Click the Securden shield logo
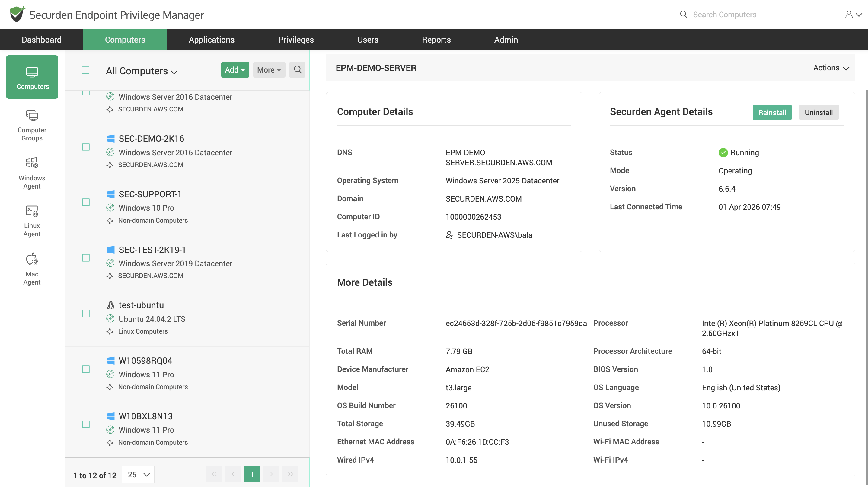Viewport: 868px width, 487px height. (17, 14)
